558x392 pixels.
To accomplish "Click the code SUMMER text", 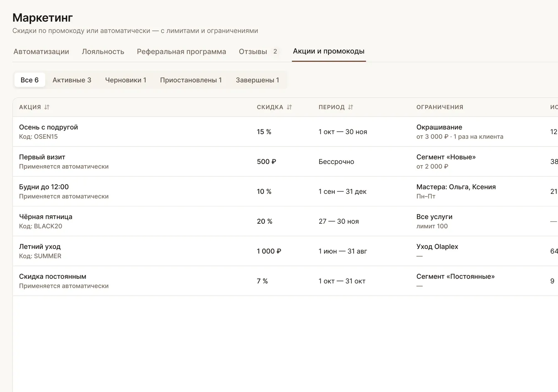I will (40, 256).
